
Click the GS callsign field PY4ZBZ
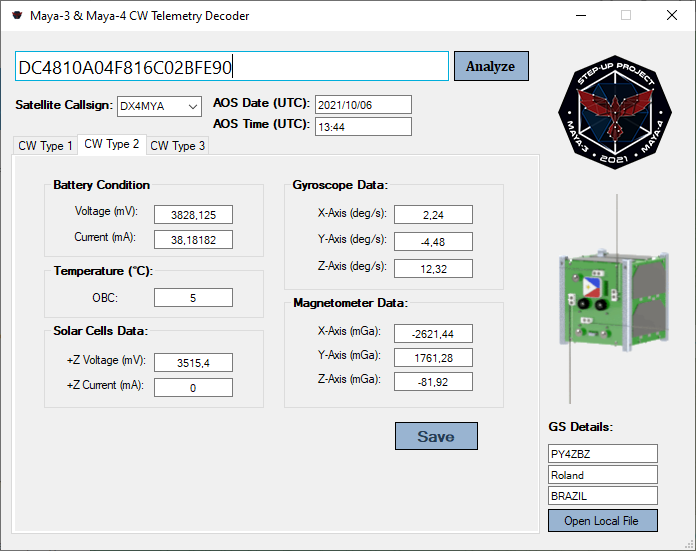tap(603, 454)
